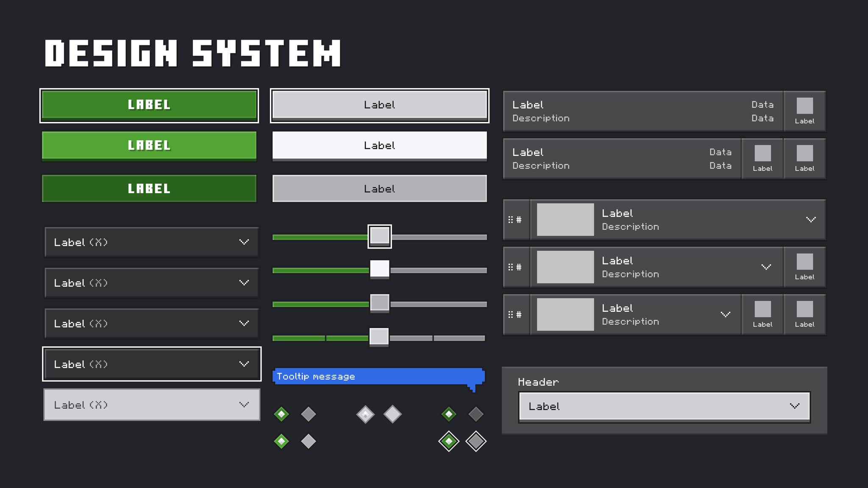Open the Label dropdown under Header
This screenshot has height=488, width=868.
[x=664, y=406]
